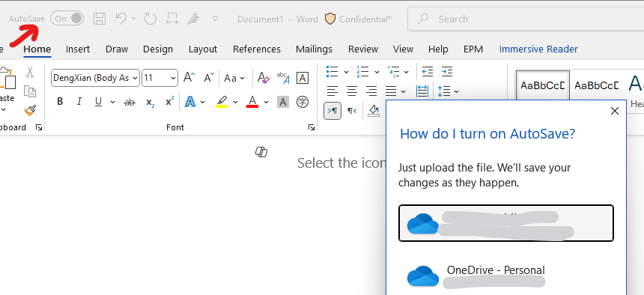Apply Character Border

[303, 78]
